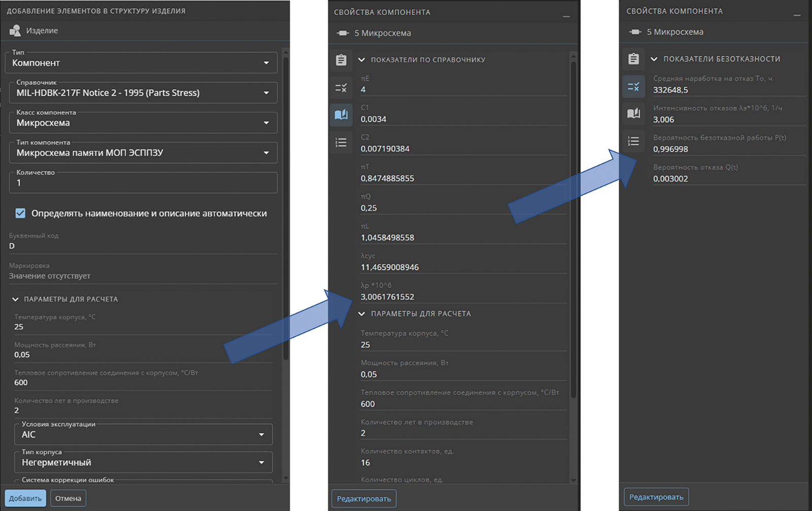Click the Добавить button
The image size is (812, 511).
point(25,498)
